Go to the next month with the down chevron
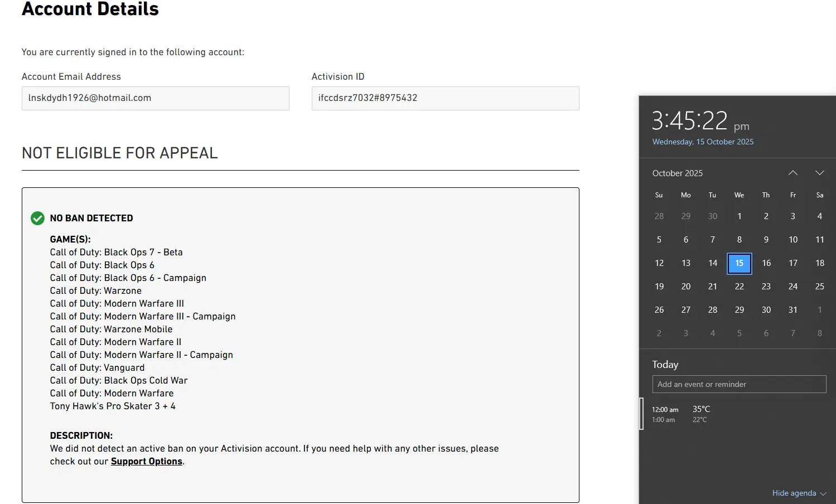 (x=819, y=173)
